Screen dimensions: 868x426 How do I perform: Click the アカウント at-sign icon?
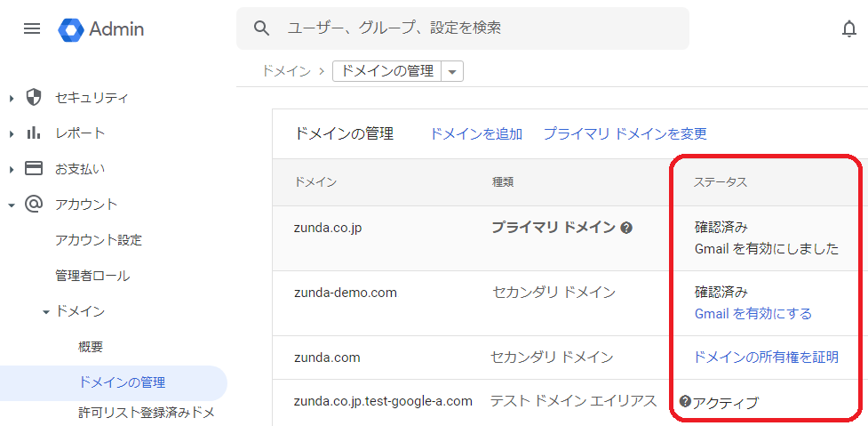point(34,204)
